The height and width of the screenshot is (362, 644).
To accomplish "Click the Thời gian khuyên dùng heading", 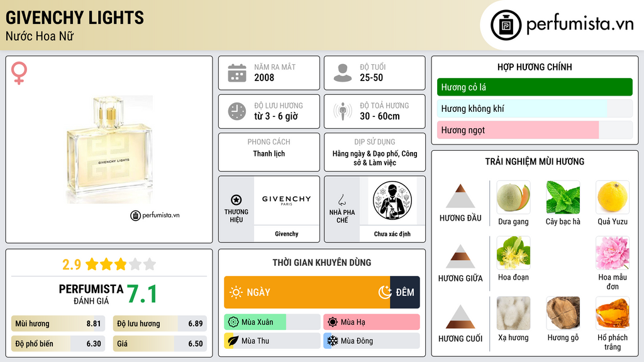I will pyautogui.click(x=322, y=263).
